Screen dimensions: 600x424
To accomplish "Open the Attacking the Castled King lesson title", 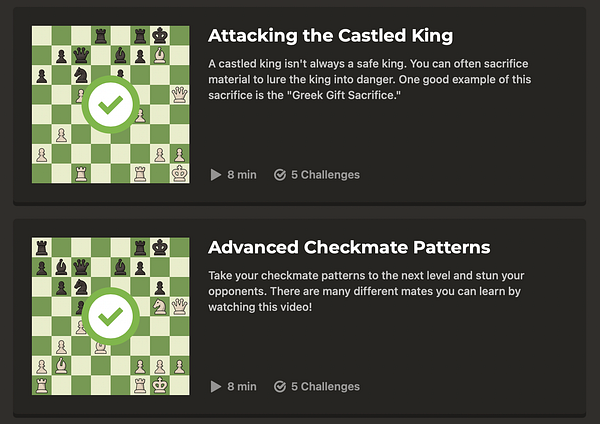I will coord(330,36).
